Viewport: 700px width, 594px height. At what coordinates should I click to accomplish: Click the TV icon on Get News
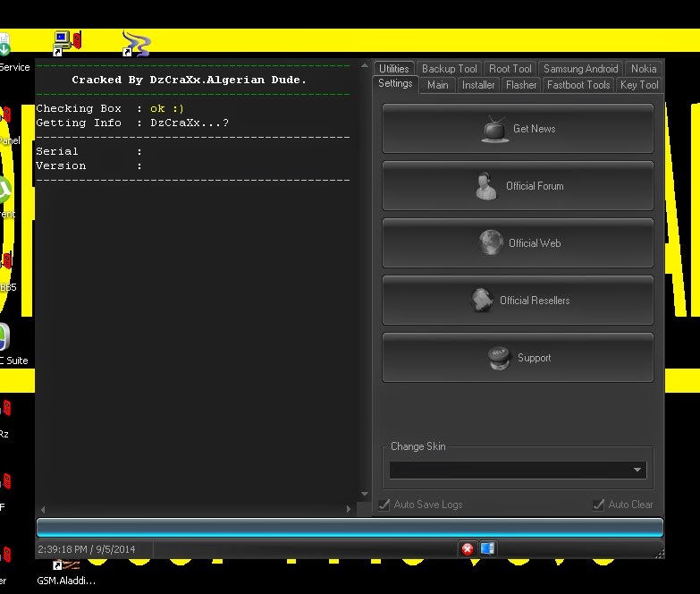[x=494, y=130]
